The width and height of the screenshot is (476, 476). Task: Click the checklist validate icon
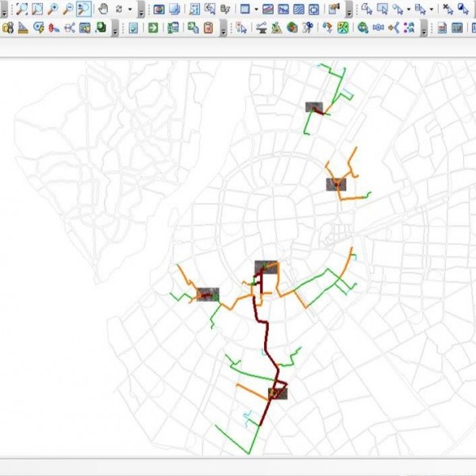(133, 28)
